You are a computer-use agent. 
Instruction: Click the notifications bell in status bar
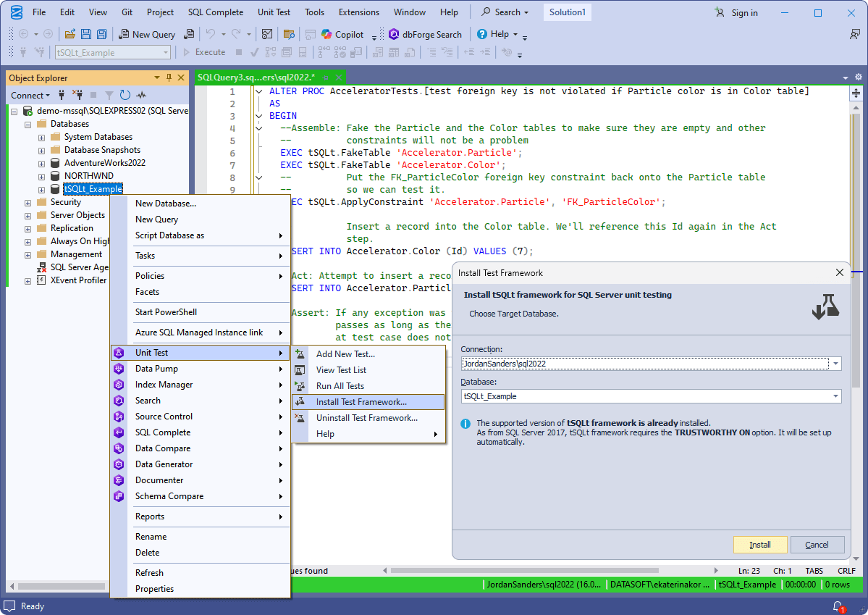click(838, 607)
